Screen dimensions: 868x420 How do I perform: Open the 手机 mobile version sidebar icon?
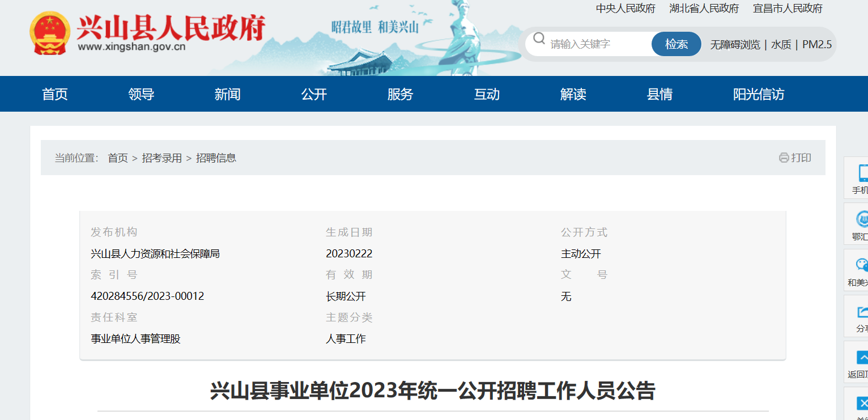coord(863,173)
